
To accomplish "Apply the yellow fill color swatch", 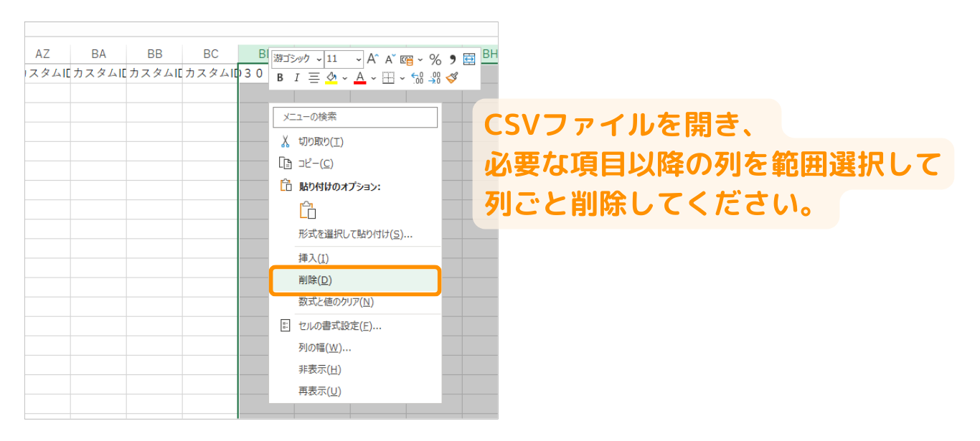I will point(331,78).
